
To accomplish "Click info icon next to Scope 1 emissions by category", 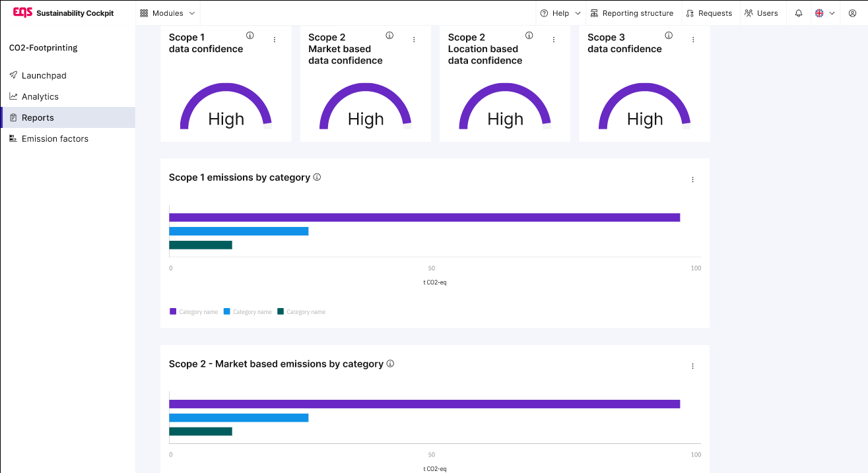I will (x=317, y=177).
